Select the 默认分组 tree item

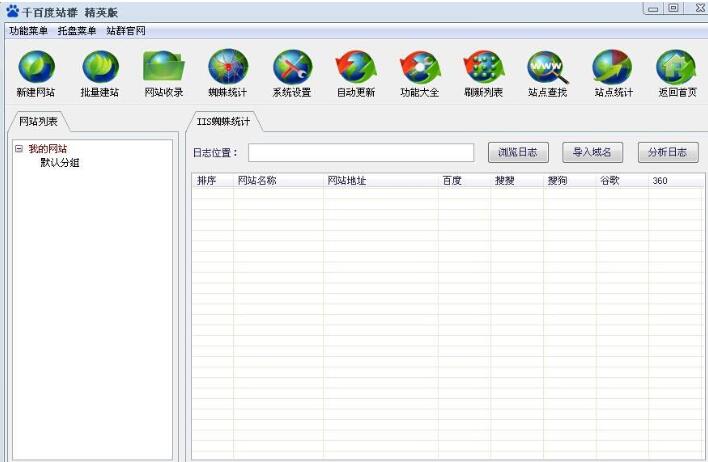[x=60, y=163]
